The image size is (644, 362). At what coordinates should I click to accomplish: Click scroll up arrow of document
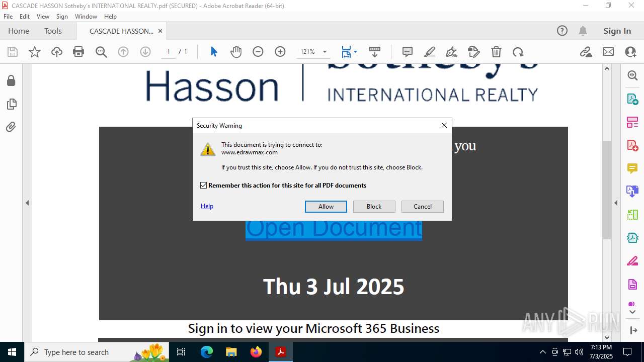pyautogui.click(x=607, y=68)
